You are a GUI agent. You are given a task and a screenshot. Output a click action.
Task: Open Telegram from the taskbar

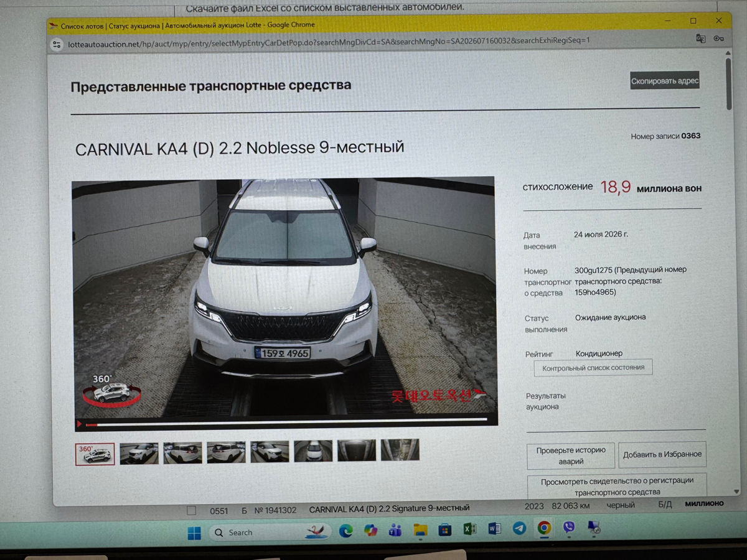[519, 528]
